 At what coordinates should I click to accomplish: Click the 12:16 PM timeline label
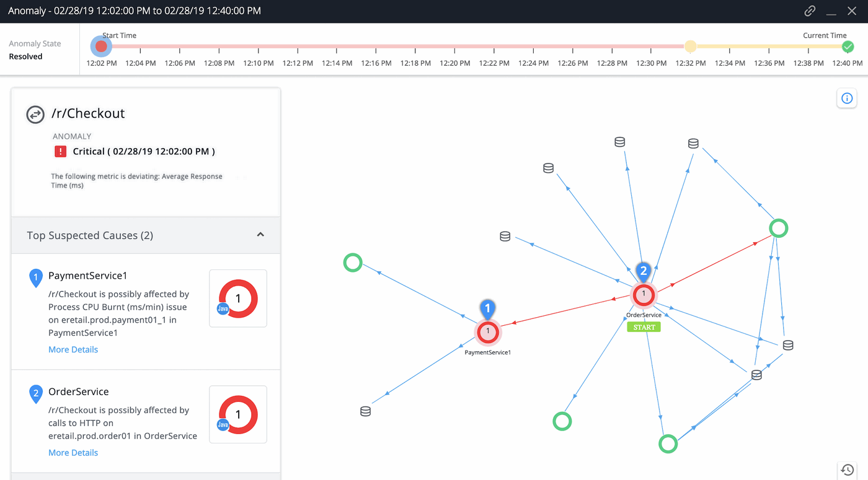coord(376,63)
